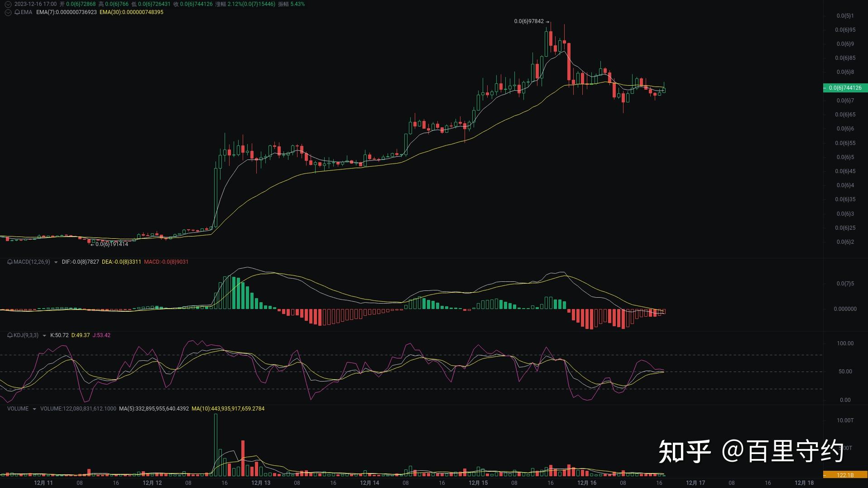
Task: Click the yellow MA(10) volume value
Action: (x=228, y=409)
